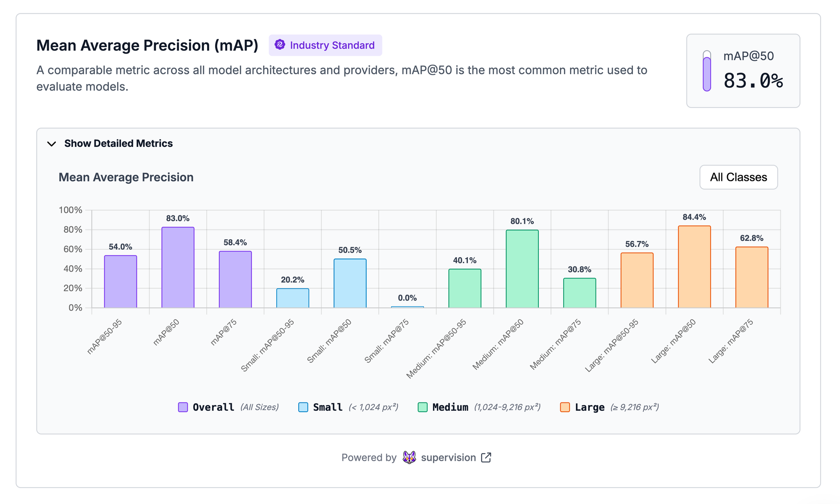Select the Small: mAP@50 50.5% bar
The height and width of the screenshot is (504, 840).
coord(350,283)
